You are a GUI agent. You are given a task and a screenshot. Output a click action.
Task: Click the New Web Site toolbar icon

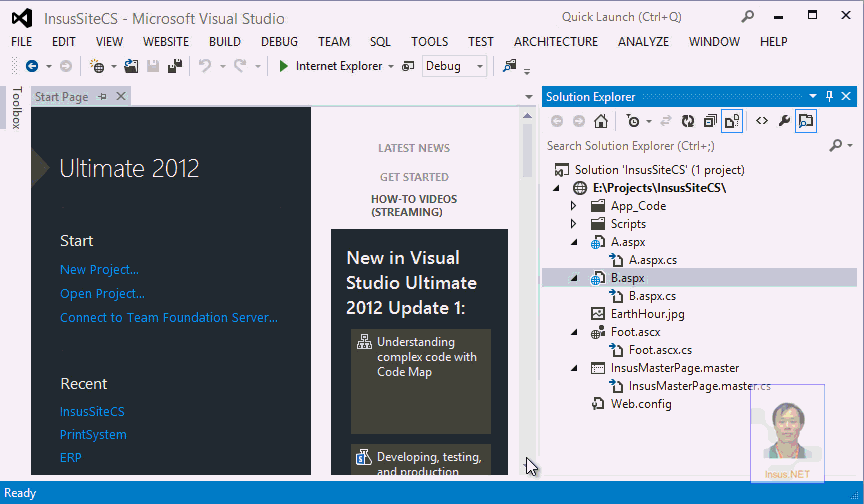[97, 67]
